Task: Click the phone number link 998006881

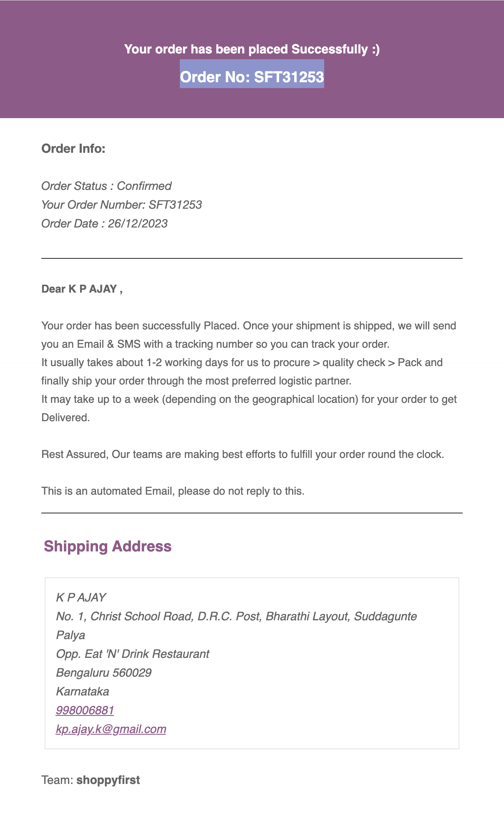Action: point(85,710)
